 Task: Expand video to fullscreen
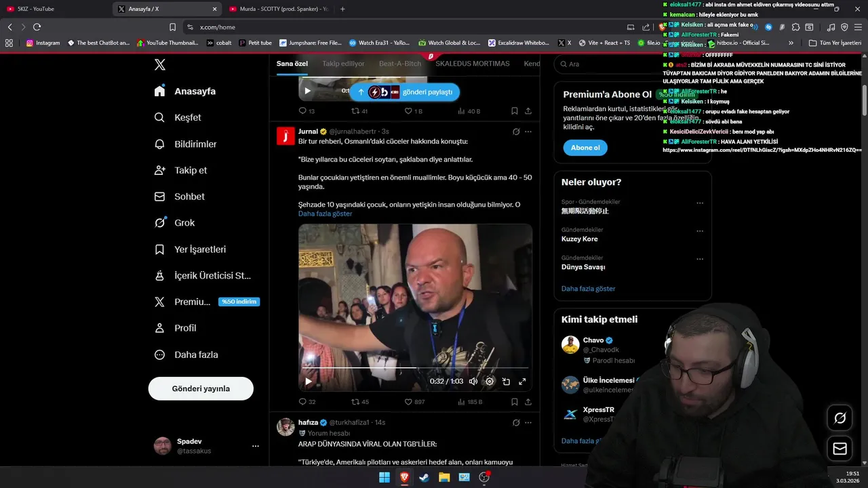522,381
